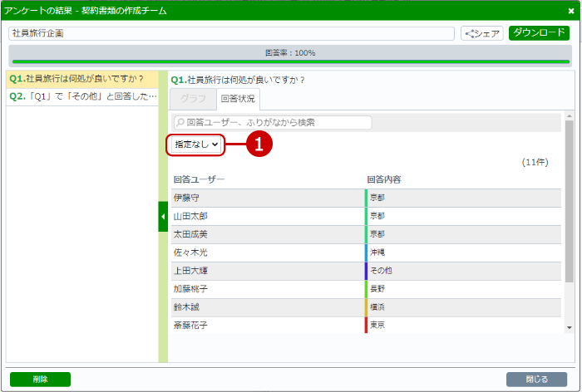Click the vertical scrollbar thumb
The width and height of the screenshot is (582, 392).
569,201
